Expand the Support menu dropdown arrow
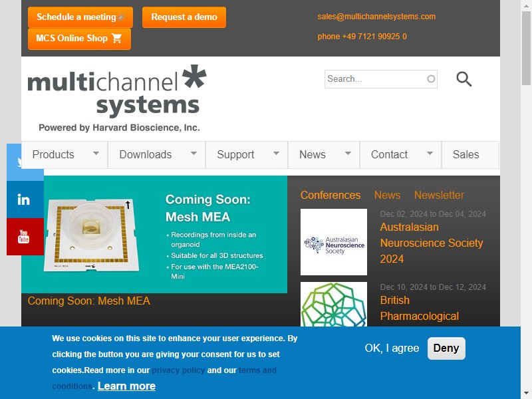 [x=276, y=154]
